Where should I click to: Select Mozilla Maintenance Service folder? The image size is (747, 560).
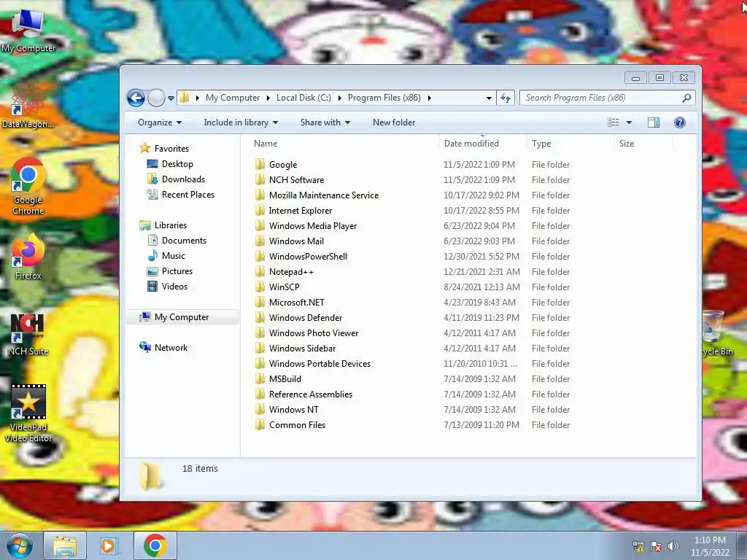tap(323, 195)
